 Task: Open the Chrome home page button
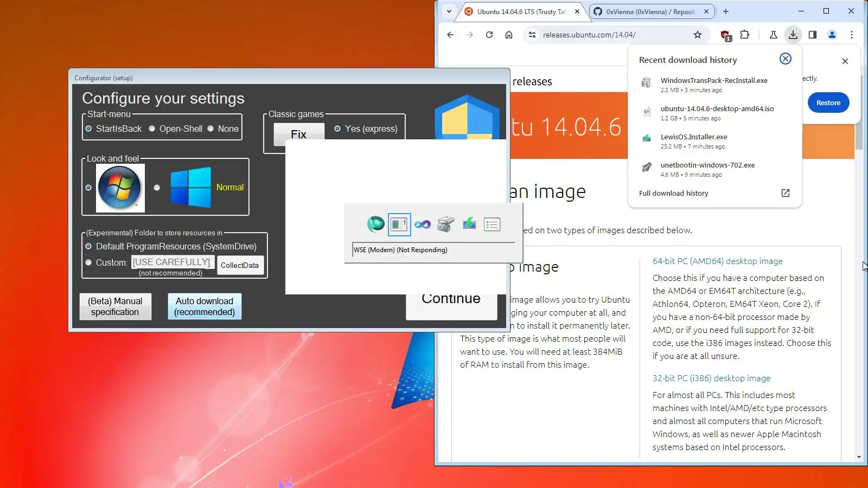(x=509, y=35)
